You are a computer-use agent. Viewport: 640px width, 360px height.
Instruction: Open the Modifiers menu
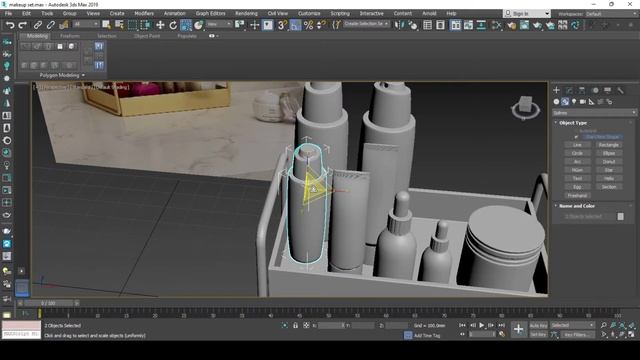144,13
